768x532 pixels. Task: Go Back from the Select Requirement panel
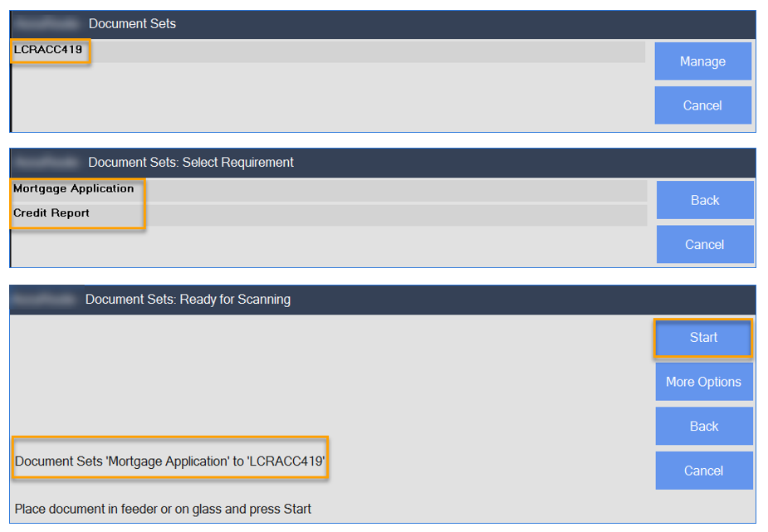point(705,200)
